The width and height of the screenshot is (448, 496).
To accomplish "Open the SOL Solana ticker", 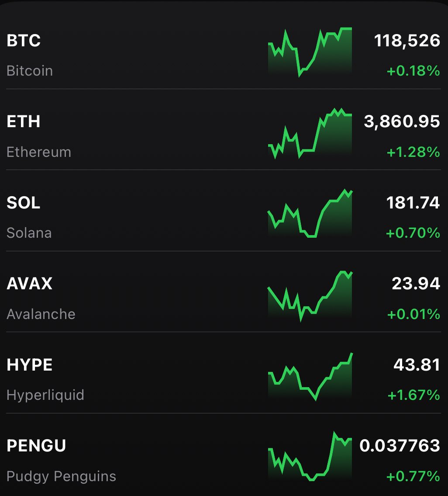I will click(224, 211).
